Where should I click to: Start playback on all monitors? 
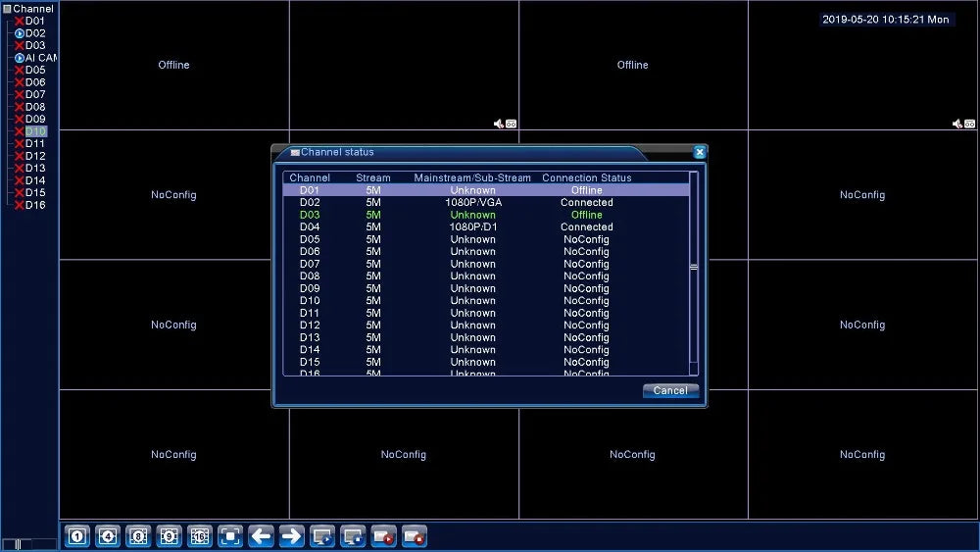322,536
